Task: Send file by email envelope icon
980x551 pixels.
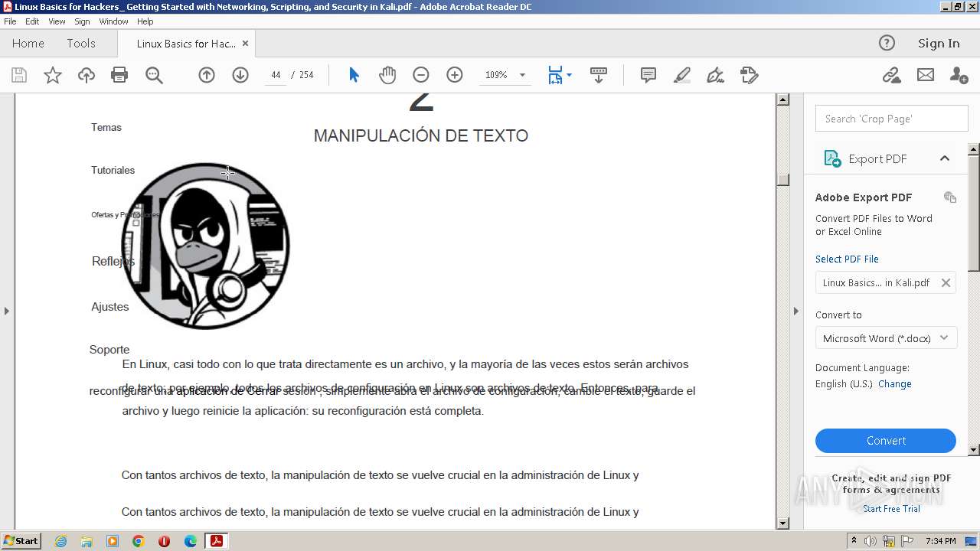Action: pos(926,75)
